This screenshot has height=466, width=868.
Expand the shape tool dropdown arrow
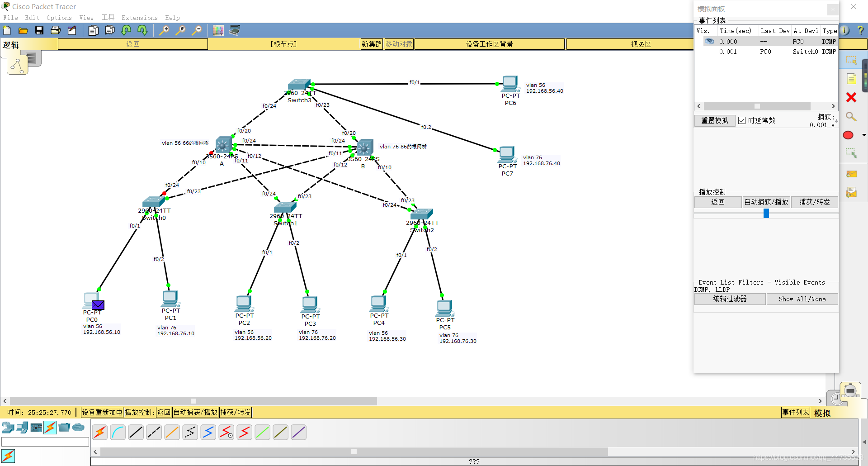[864, 135]
